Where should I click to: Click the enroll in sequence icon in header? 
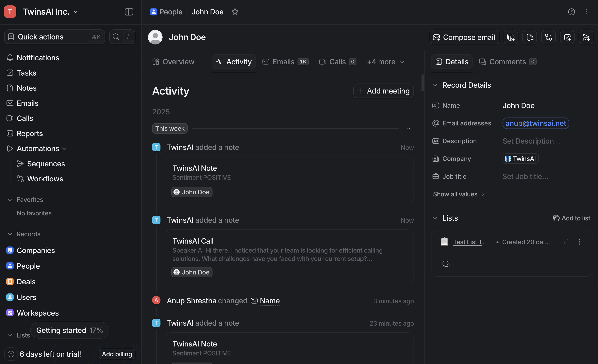click(x=586, y=37)
